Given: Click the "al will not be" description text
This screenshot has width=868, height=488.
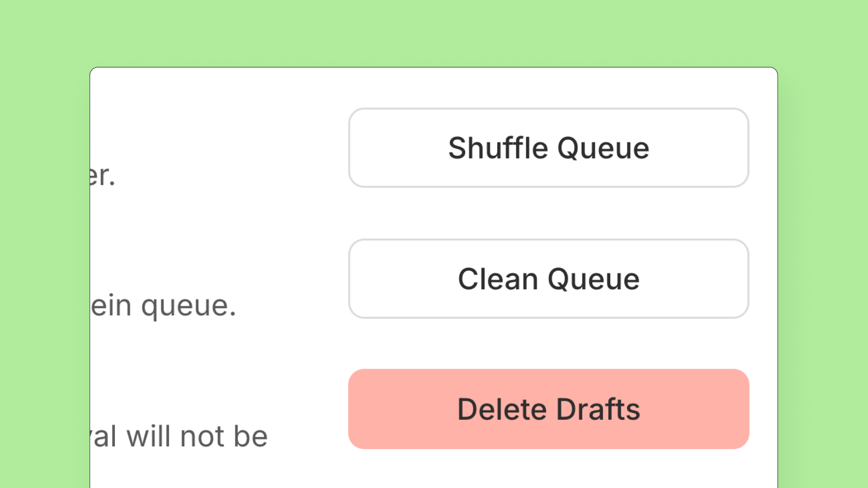Looking at the screenshot, I should coord(179,436).
